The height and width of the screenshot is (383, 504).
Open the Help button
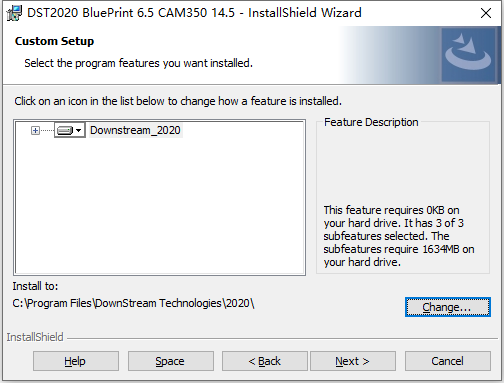(x=76, y=361)
